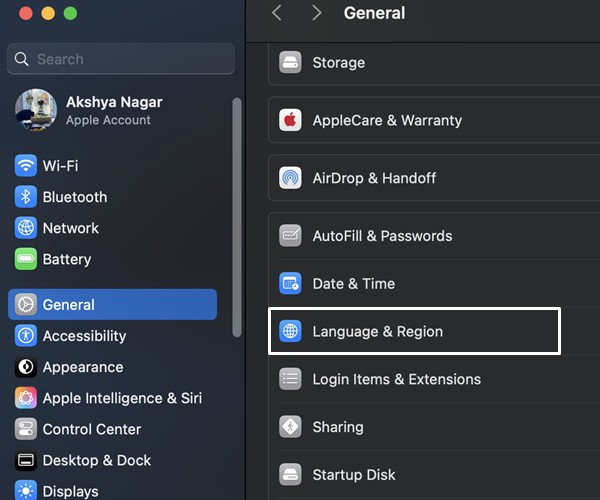Click the red AppleCare icon
Screen dimensions: 600x500
click(290, 120)
